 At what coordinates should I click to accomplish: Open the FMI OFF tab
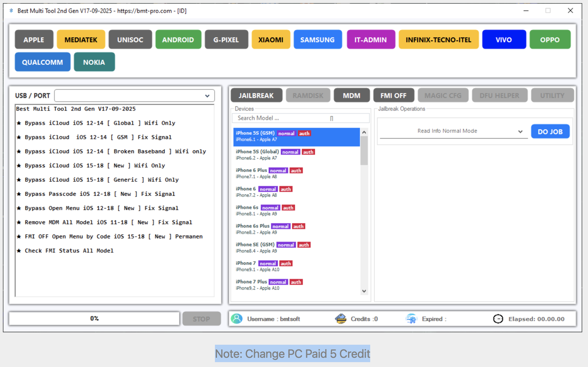(394, 95)
